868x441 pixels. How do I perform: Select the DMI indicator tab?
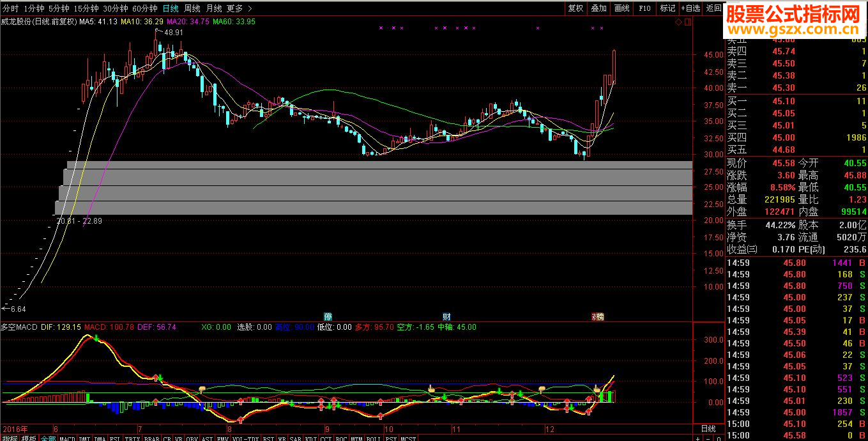point(85,437)
